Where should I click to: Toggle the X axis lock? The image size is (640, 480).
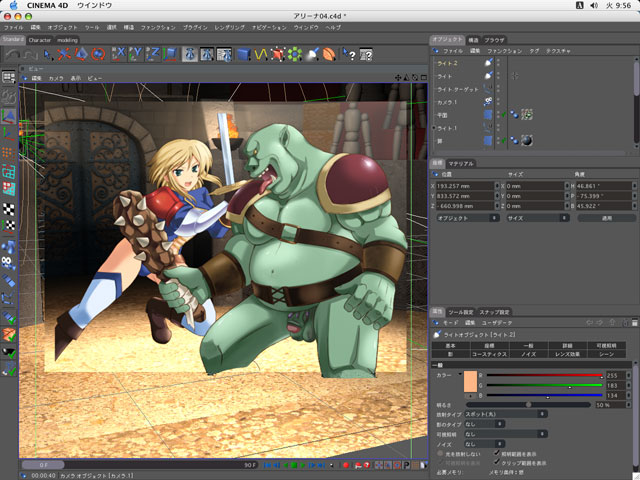pyautogui.click(x=118, y=54)
